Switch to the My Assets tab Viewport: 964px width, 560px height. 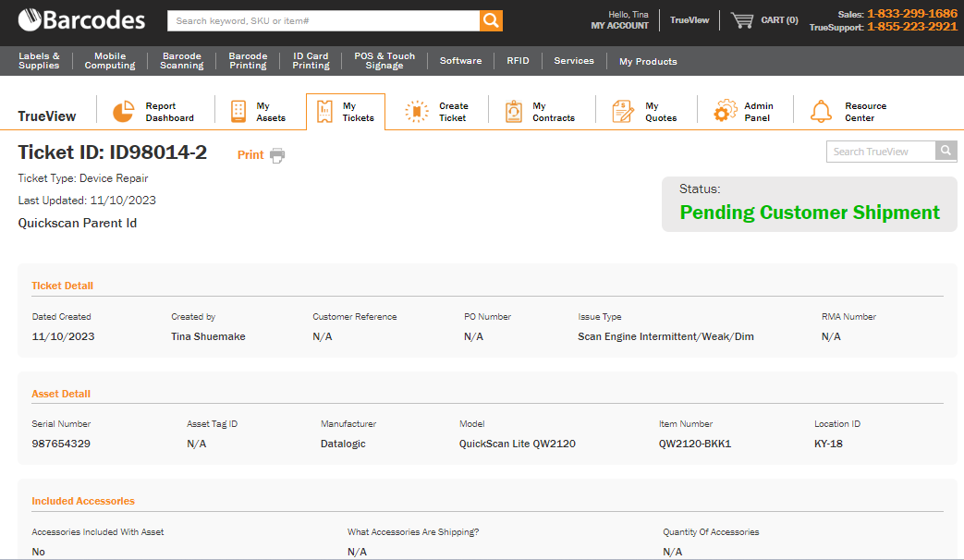(271, 112)
